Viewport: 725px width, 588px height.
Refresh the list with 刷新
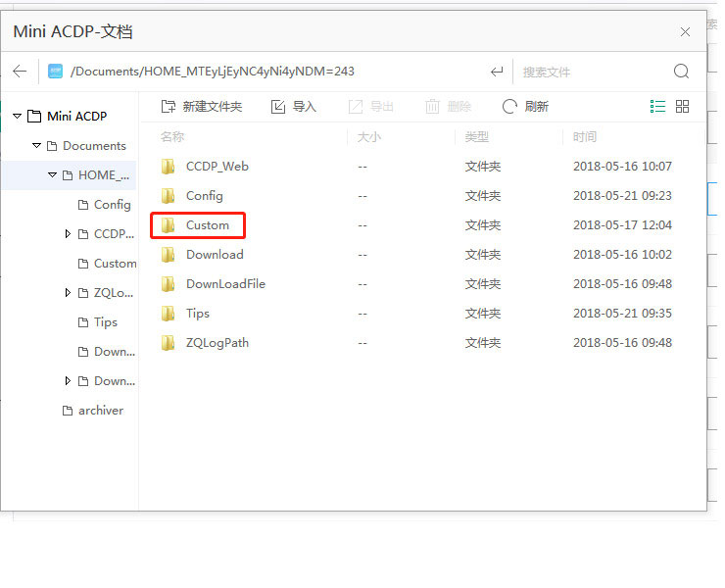tap(526, 107)
